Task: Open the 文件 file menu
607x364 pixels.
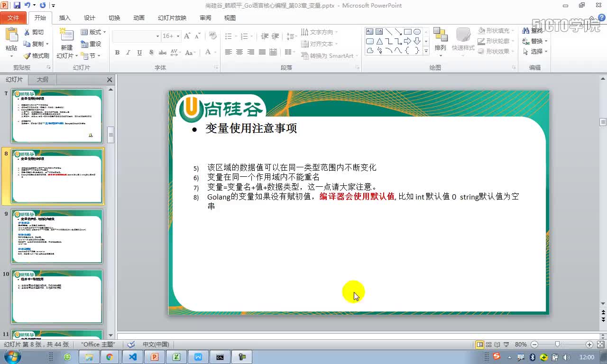Action: tap(13, 18)
